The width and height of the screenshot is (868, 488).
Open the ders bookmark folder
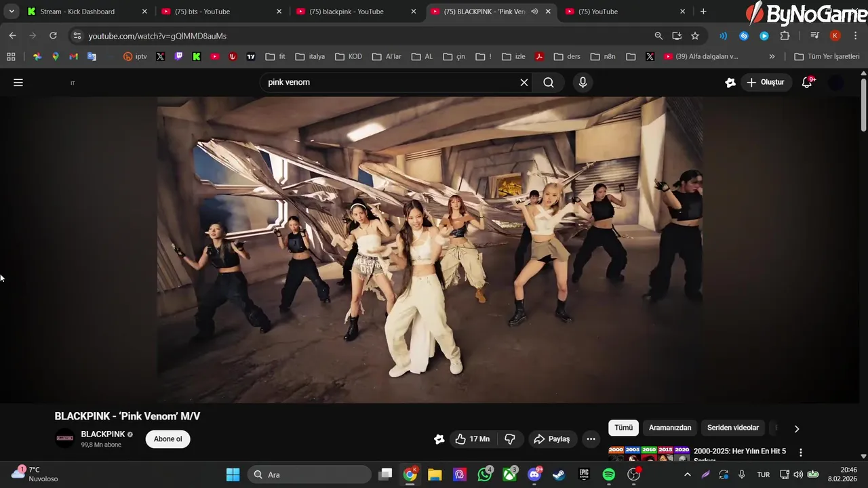567,57
